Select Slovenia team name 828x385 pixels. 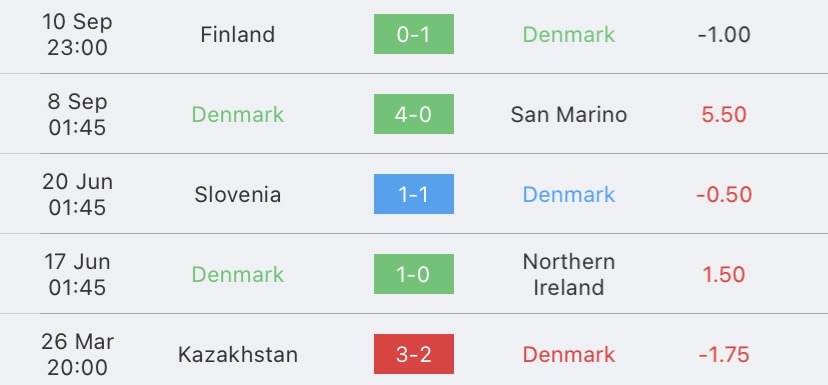click(238, 194)
